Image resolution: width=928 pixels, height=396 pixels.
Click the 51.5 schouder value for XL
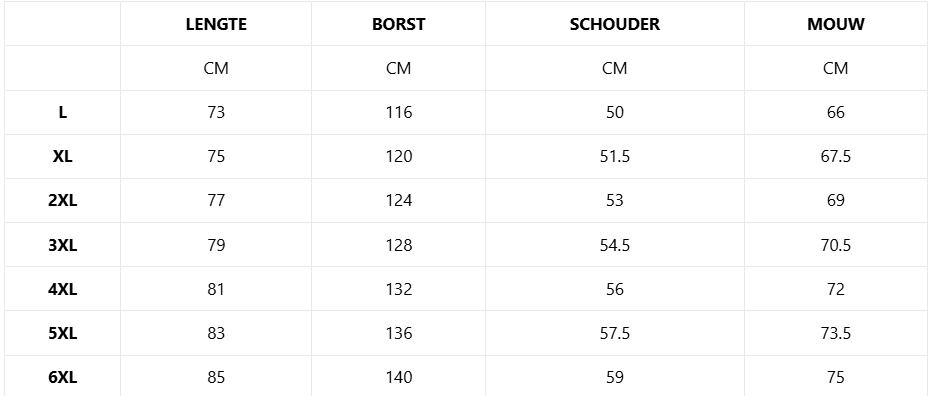pos(614,156)
